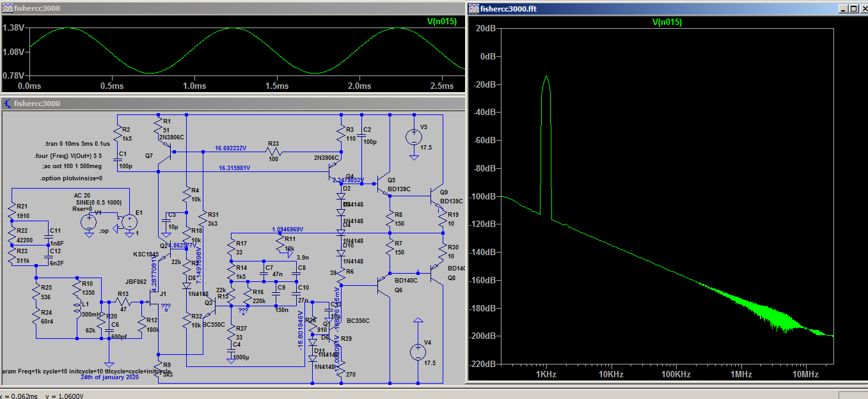
Task: Select the Q7 2N3906C transistor symbol
Action: [164, 152]
